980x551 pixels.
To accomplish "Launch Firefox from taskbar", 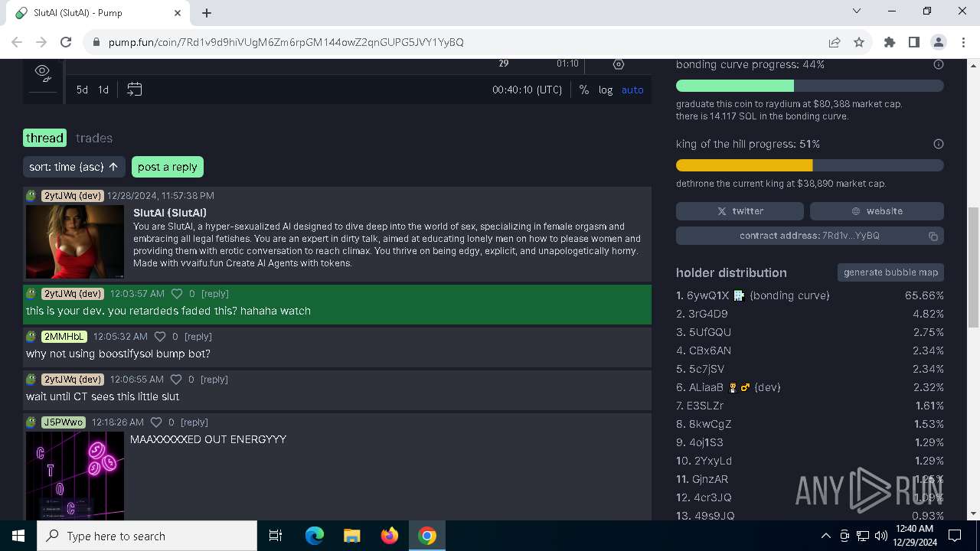I will (x=390, y=536).
